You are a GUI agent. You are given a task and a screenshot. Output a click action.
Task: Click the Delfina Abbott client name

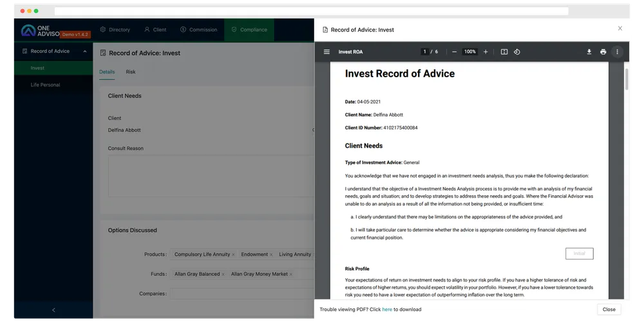[124, 130]
